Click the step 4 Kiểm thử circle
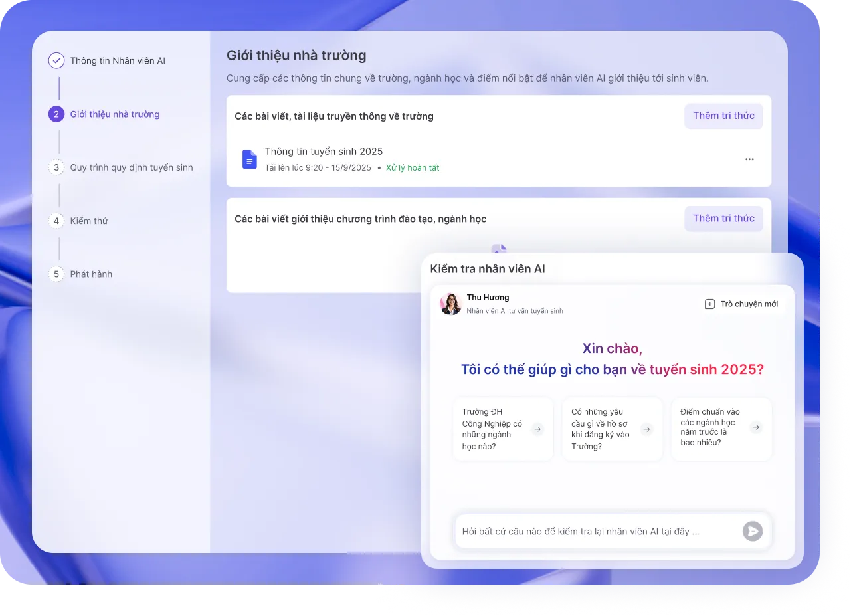This screenshot has width=851, height=616. pyautogui.click(x=56, y=221)
